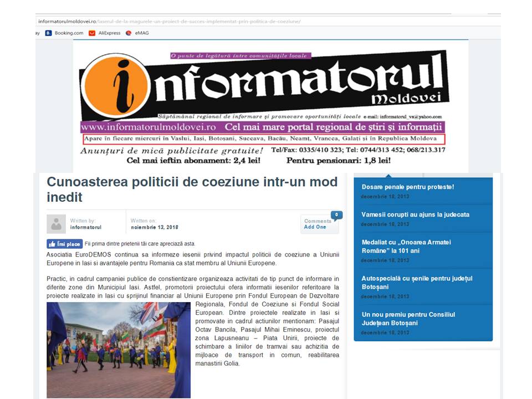Click the orange Informatorul logo circle
The width and height of the screenshot is (532, 399).
coord(116,86)
